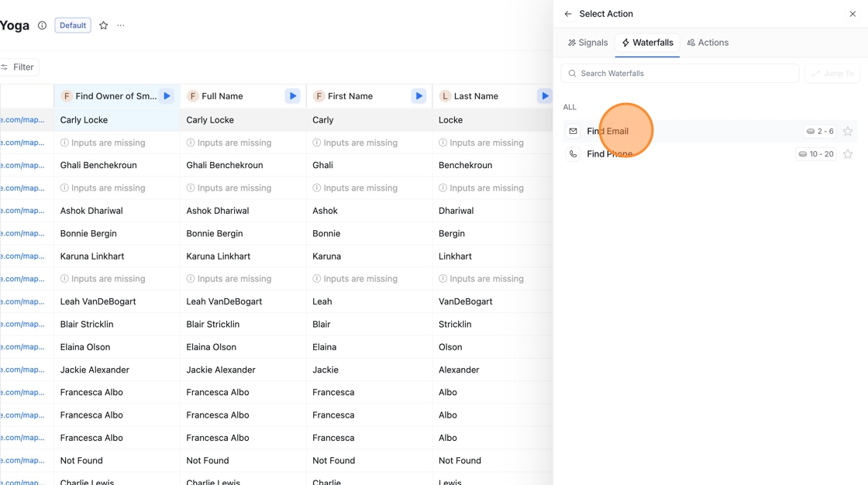
Task: Click the Default view badge
Action: [x=73, y=26]
